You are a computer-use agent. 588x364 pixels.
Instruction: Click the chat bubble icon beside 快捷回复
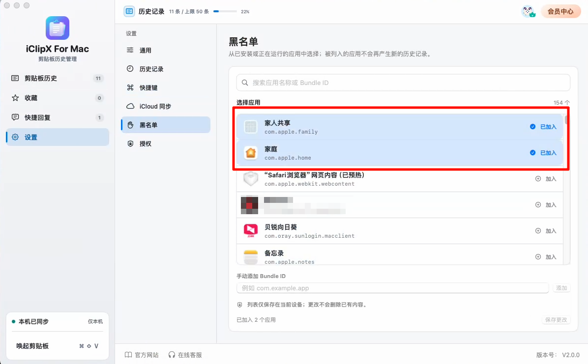click(x=15, y=117)
